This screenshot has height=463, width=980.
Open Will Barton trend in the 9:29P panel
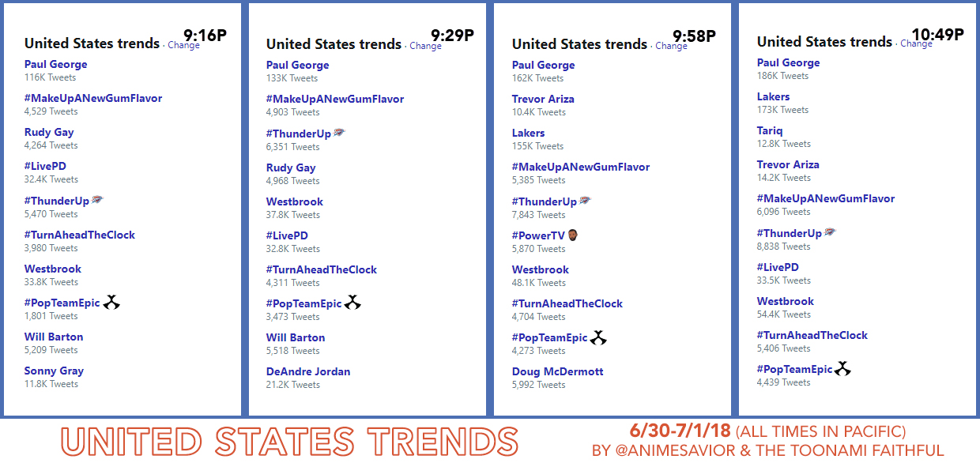point(296,337)
